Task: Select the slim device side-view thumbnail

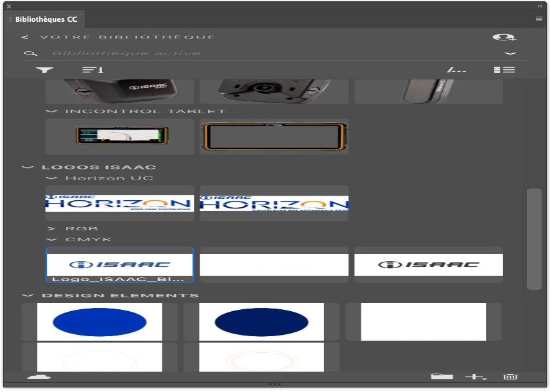Action: pyautogui.click(x=429, y=91)
